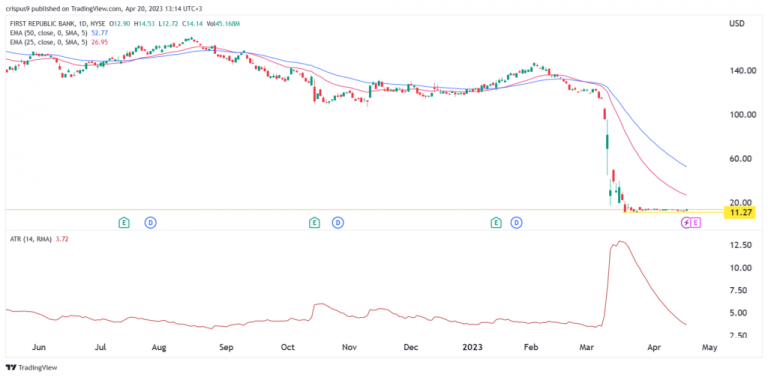Click the high value H14.53
Viewport: 768px width, 377px height.
coord(143,24)
